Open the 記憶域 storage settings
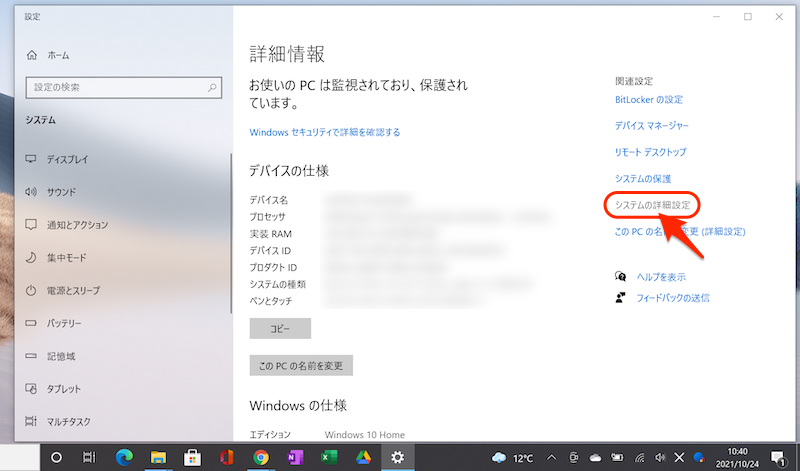800x471 pixels. pos(60,356)
